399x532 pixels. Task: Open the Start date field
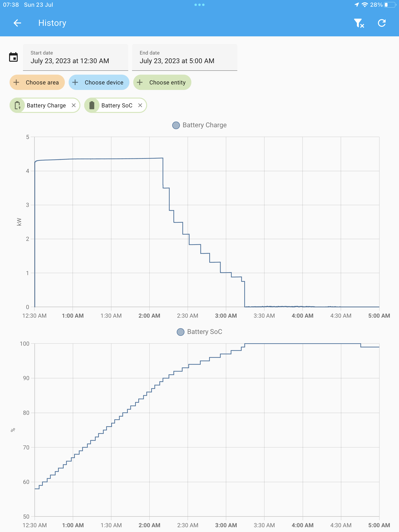pyautogui.click(x=75, y=57)
